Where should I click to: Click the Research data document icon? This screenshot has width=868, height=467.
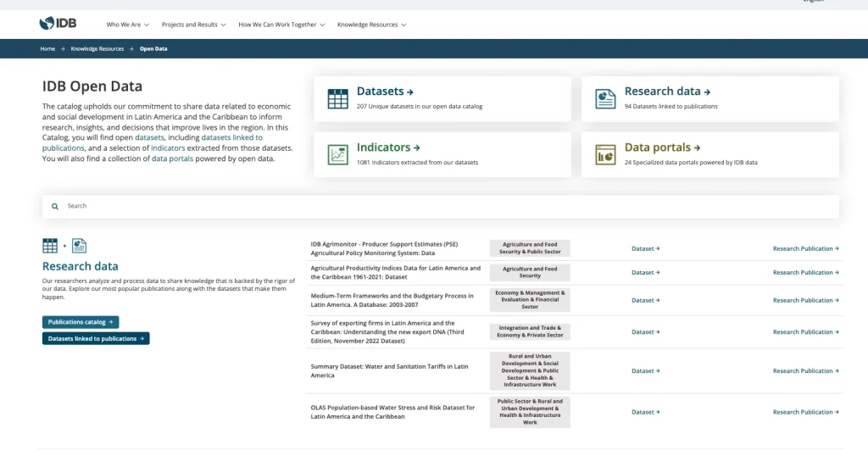[x=605, y=98]
